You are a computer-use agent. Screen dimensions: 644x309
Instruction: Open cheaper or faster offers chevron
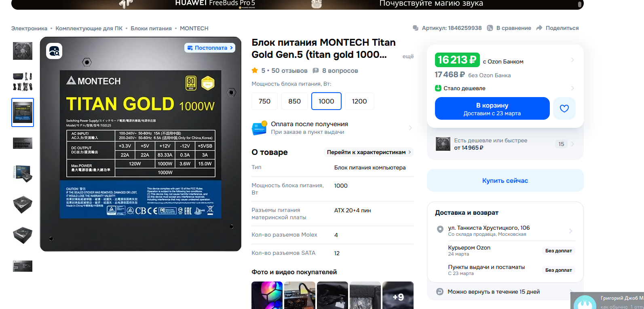(572, 144)
